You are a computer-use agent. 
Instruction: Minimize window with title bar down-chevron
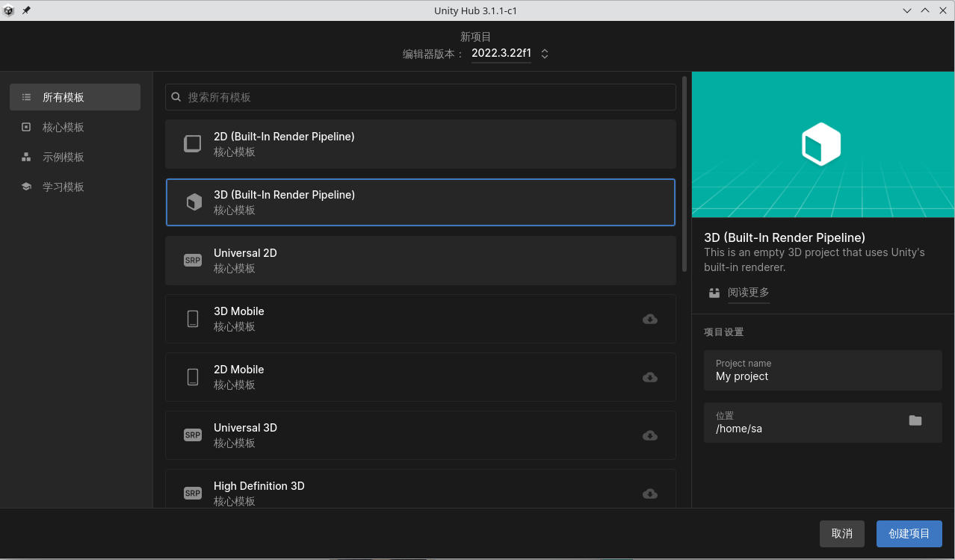click(x=907, y=10)
